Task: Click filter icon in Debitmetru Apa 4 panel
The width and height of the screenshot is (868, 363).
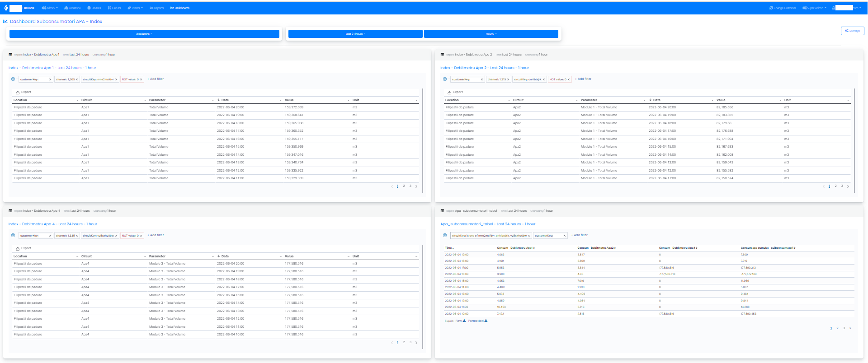Action: [13, 235]
